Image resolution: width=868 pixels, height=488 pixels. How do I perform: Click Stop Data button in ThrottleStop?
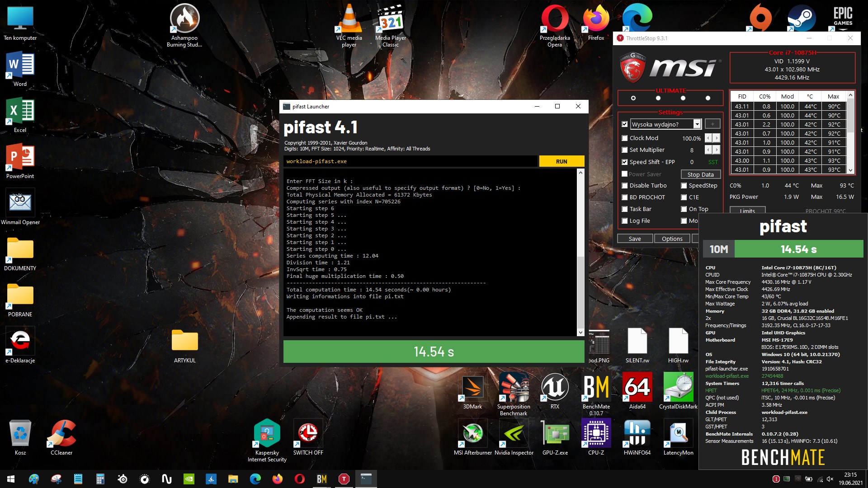coord(701,174)
